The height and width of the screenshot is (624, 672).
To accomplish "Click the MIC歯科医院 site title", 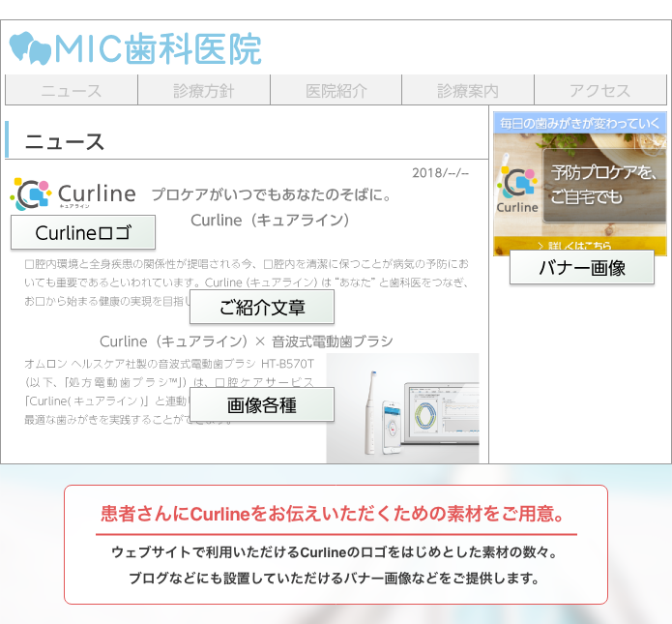I will (x=158, y=49).
